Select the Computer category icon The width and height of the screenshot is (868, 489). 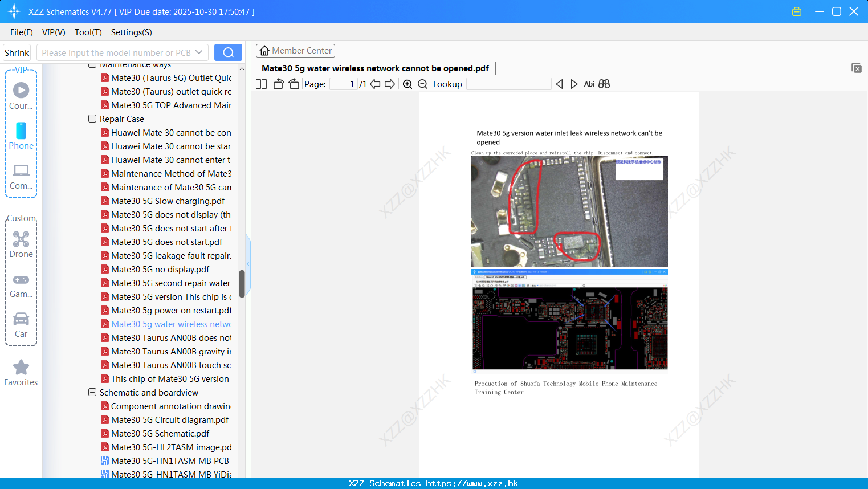pyautogui.click(x=21, y=176)
